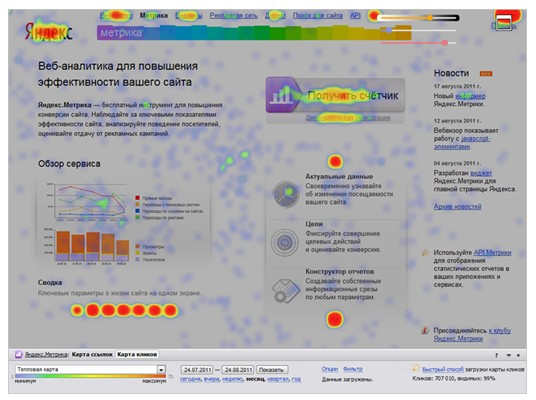Open the Тепловая карта dropdown arrow
The image size is (536, 400).
tap(161, 369)
